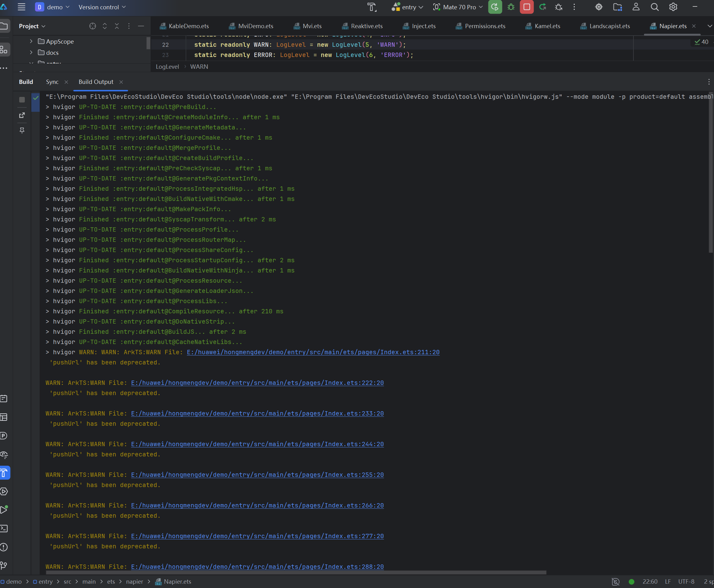Collapse all in Project panel

[117, 26]
